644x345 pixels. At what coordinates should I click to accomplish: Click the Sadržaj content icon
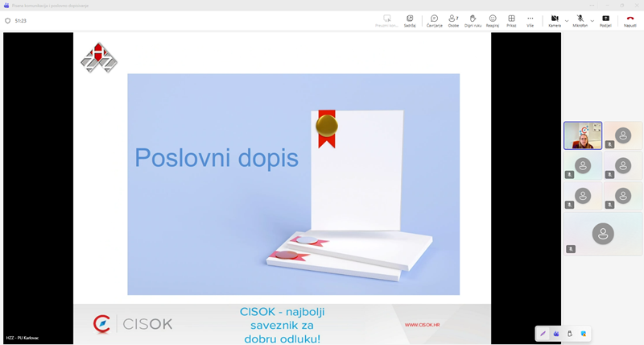[410, 20]
